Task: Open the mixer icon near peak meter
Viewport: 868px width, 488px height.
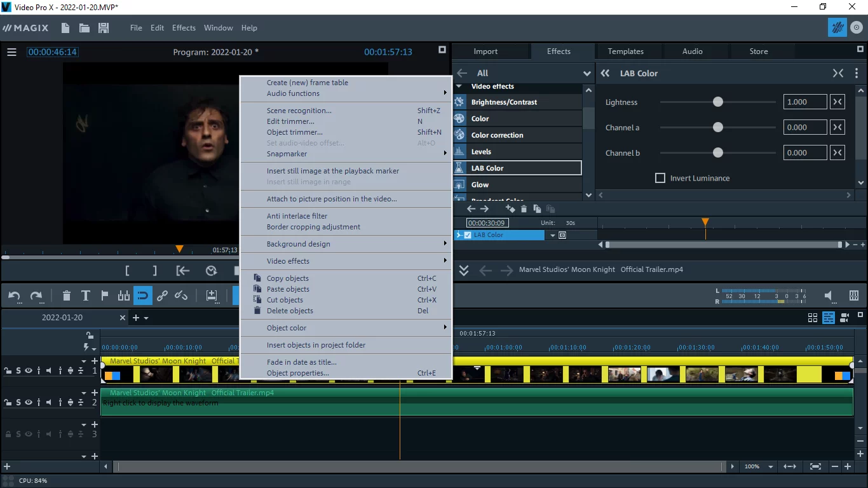Action: coord(854,295)
